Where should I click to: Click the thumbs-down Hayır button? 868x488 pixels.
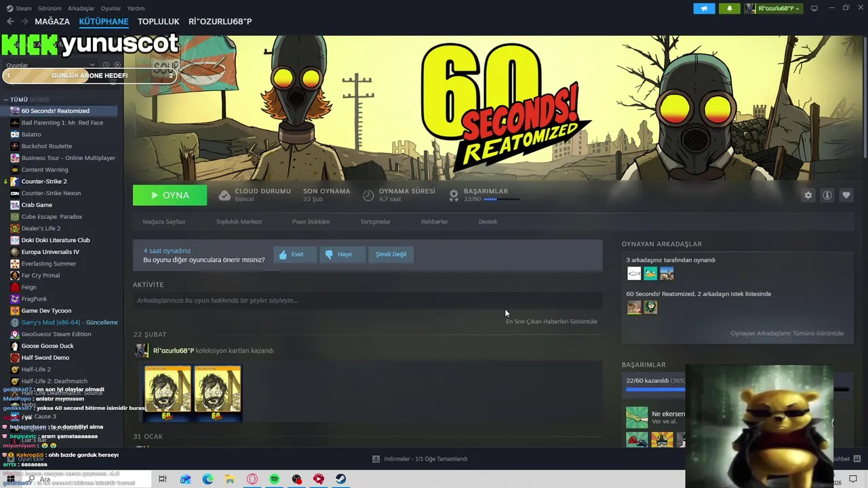(x=342, y=254)
